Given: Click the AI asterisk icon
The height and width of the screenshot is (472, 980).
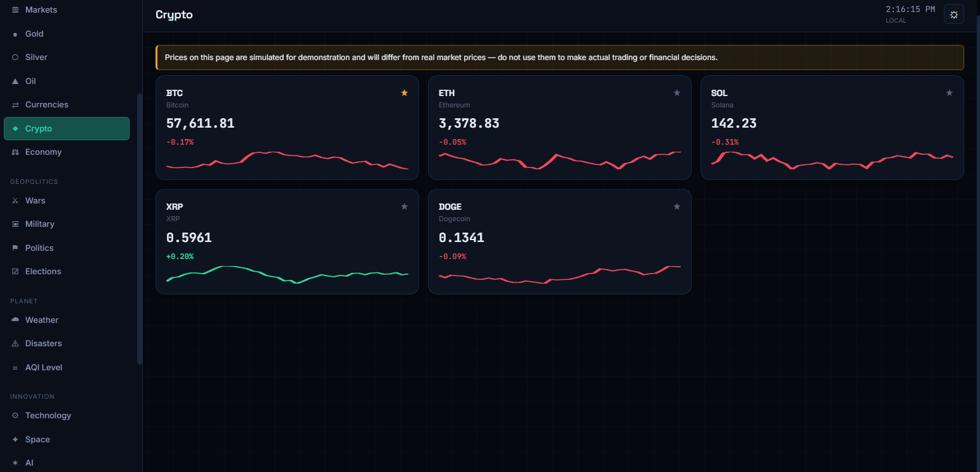Looking at the screenshot, I should point(15,463).
